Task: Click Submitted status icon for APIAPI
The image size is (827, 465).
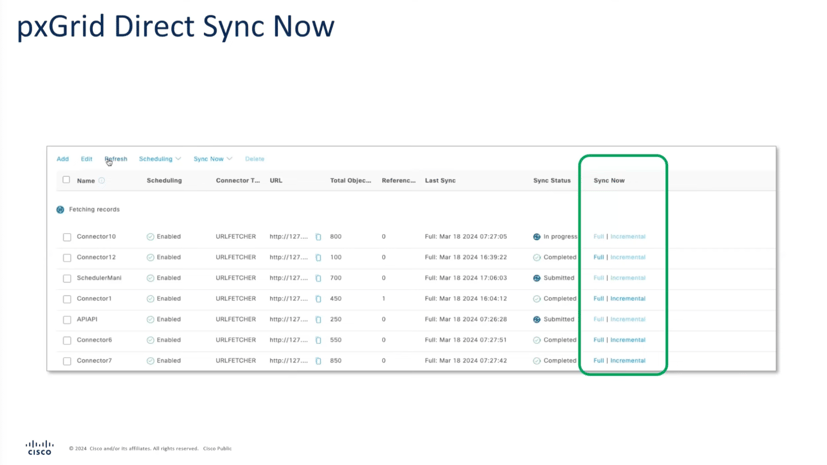Action: point(536,319)
